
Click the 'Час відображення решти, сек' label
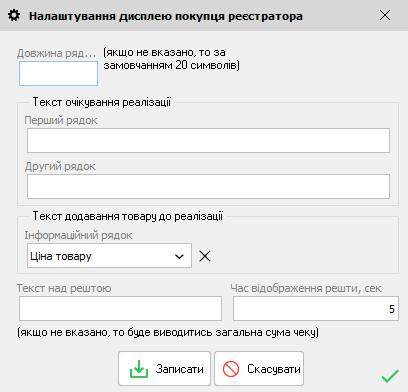[306, 288]
